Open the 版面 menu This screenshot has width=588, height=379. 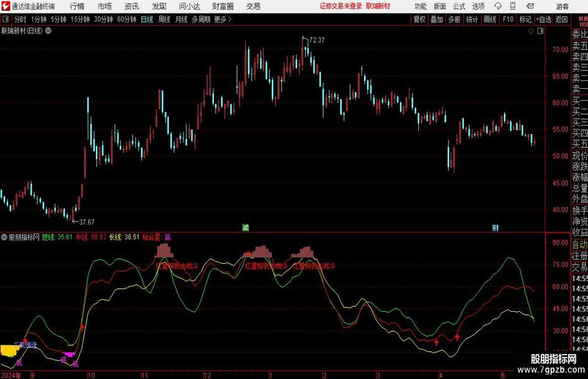pos(439,6)
